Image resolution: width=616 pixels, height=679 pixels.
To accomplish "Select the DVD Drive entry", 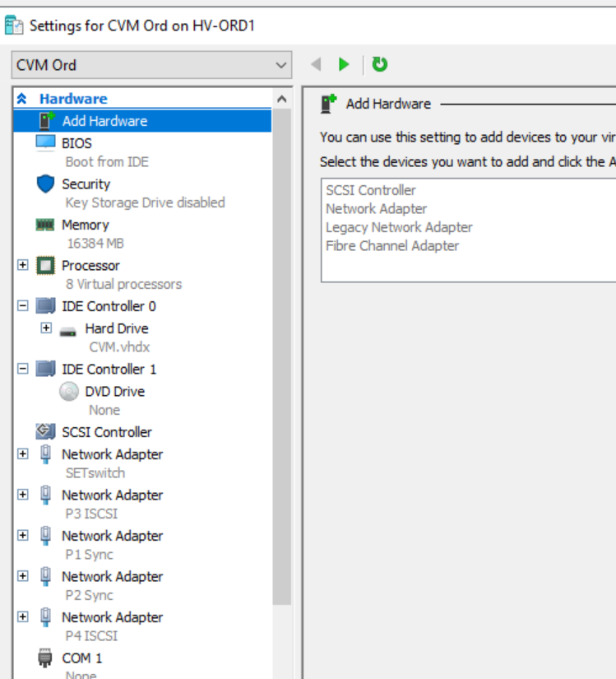I will (x=115, y=392).
